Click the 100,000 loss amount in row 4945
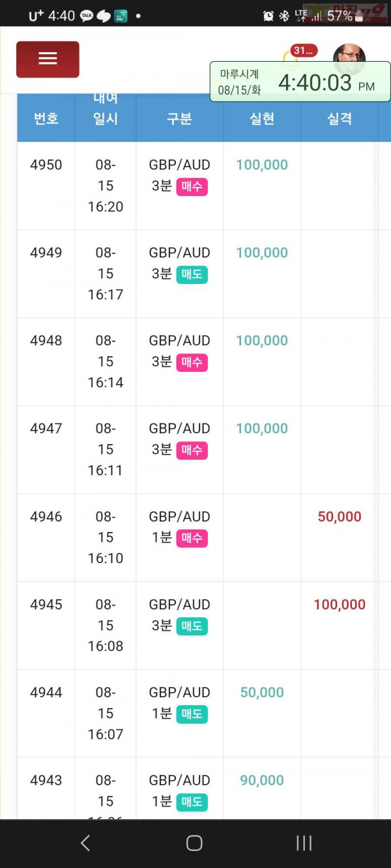The height and width of the screenshot is (868, 391). click(x=340, y=604)
